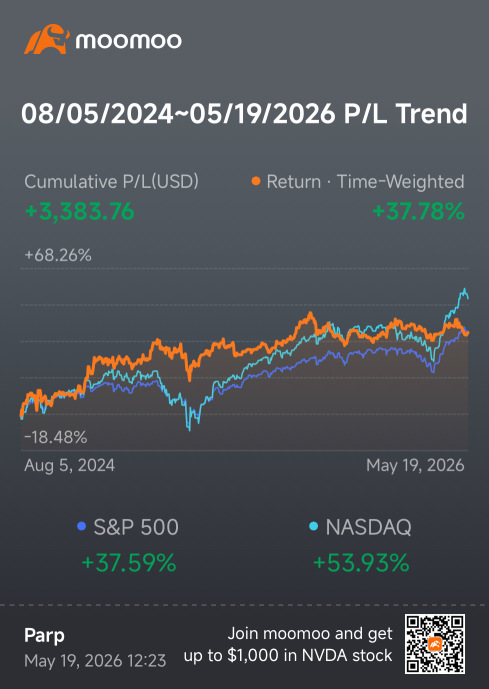Click the orange Return legend dot
489x689 pixels.
pyautogui.click(x=256, y=181)
